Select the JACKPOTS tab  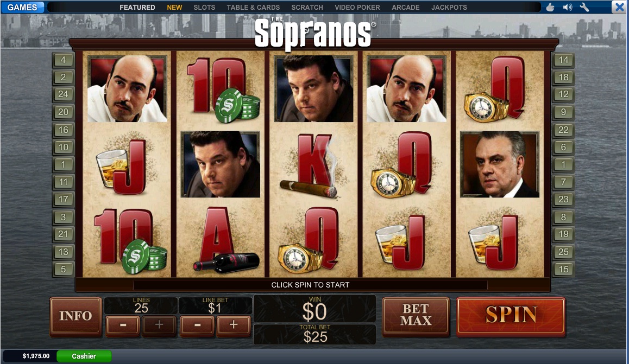(449, 7)
